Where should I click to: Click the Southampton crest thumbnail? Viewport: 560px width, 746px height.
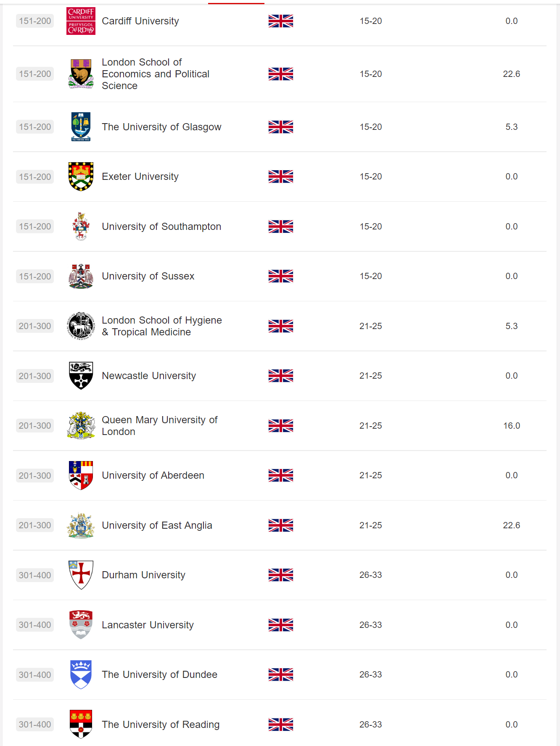pyautogui.click(x=81, y=227)
